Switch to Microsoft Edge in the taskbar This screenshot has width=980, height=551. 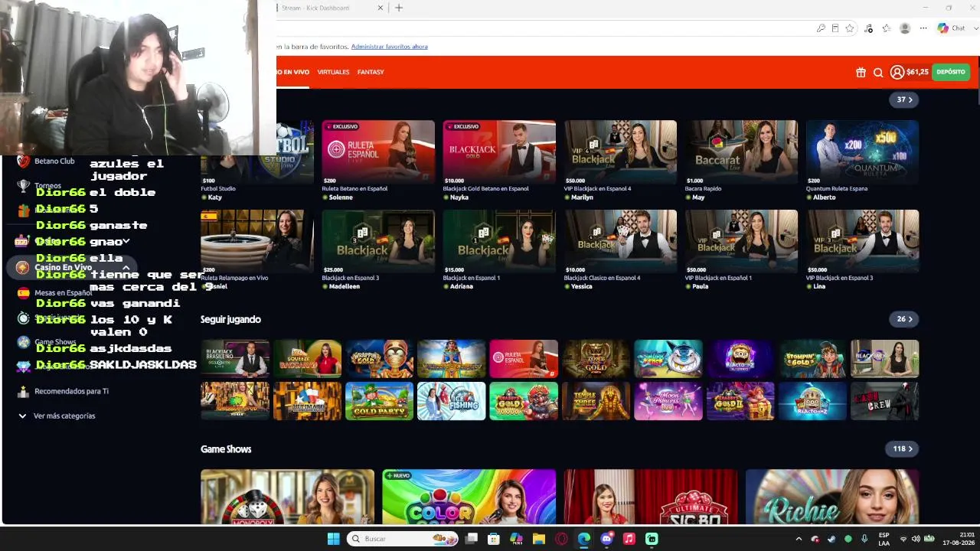click(x=584, y=539)
